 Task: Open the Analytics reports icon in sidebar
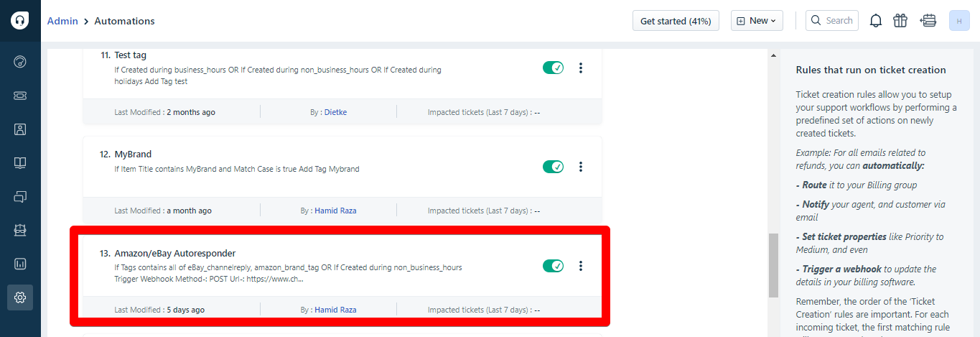tap(20, 264)
